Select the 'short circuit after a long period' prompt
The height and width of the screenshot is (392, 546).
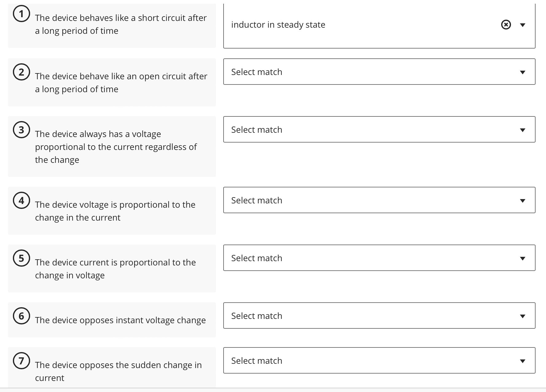click(121, 24)
